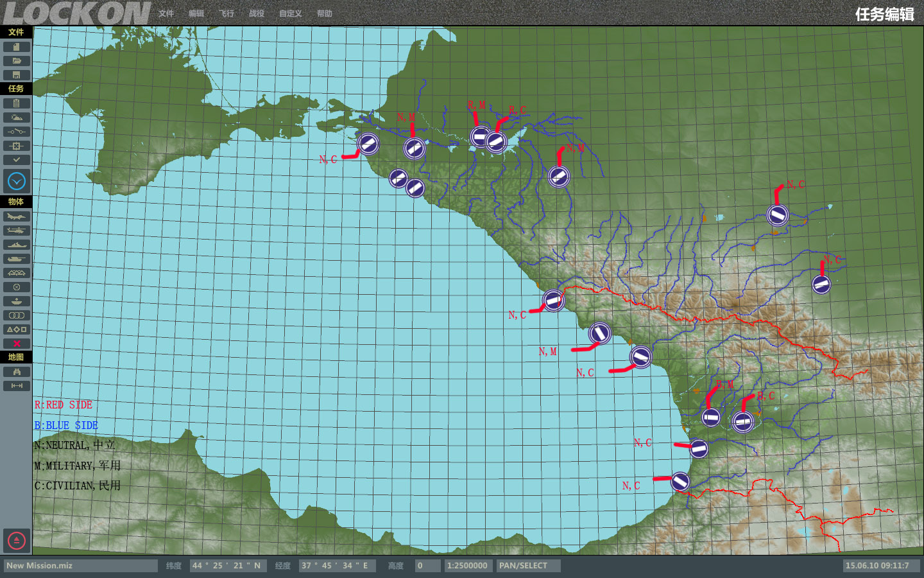
Task: Click the 任务 sidebar section header
Action: coord(16,89)
